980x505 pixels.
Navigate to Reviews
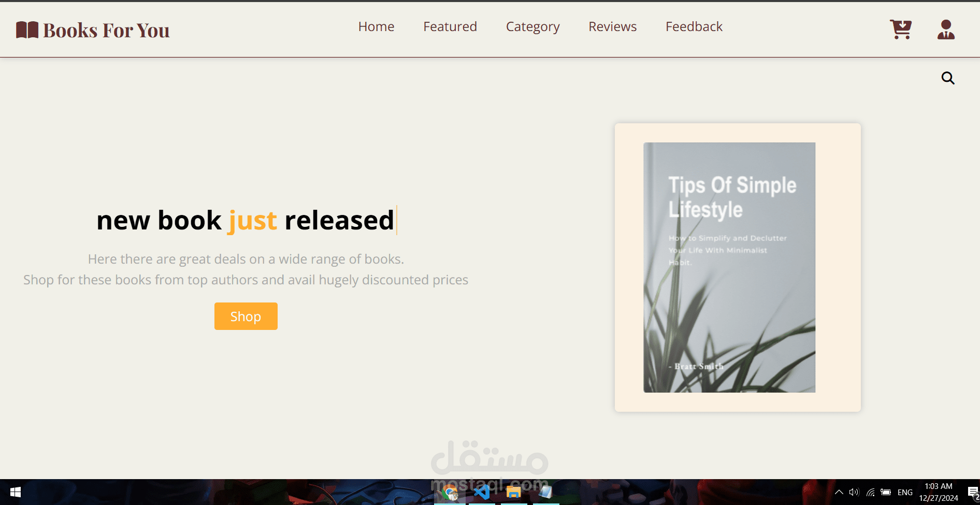tap(612, 26)
